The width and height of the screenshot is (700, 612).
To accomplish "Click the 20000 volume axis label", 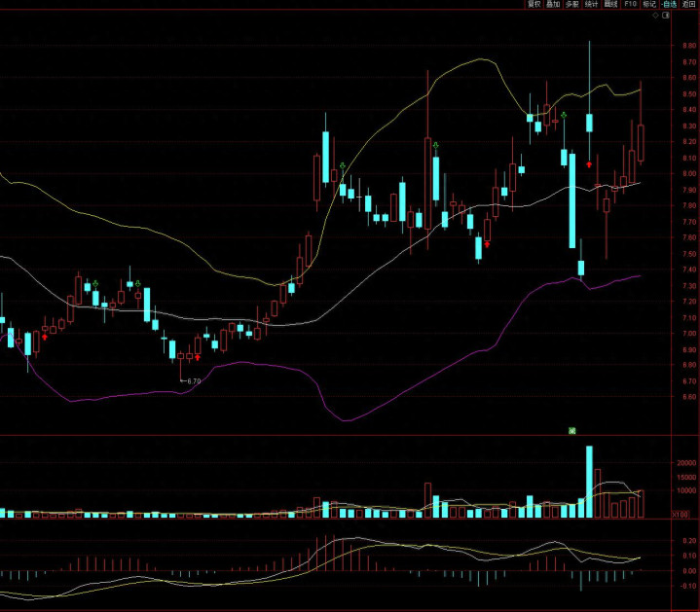I will 686,463.
